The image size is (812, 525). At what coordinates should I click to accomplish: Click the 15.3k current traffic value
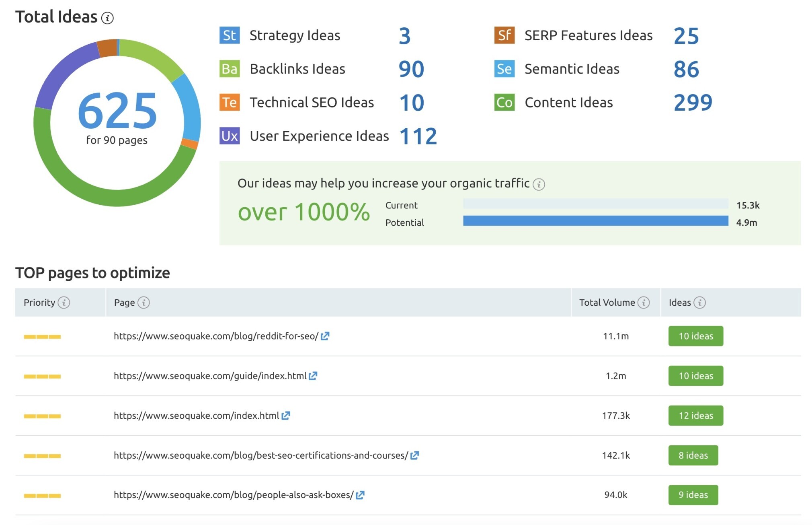point(748,206)
